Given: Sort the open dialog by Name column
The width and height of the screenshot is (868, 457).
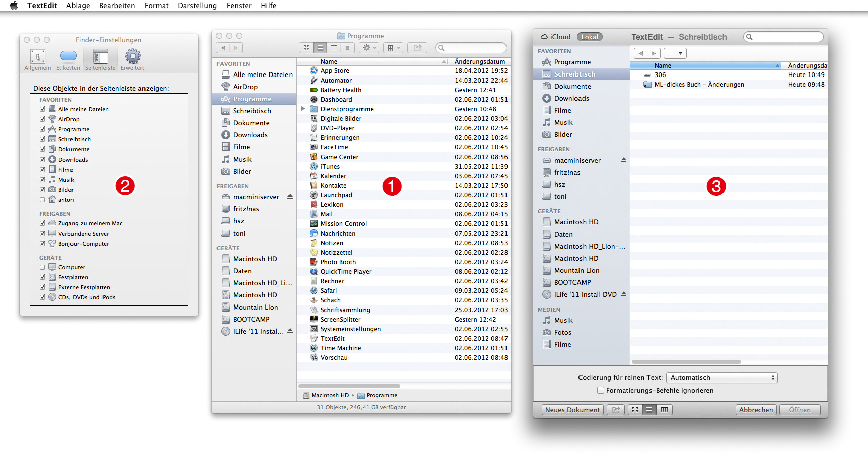Looking at the screenshot, I should click(706, 66).
